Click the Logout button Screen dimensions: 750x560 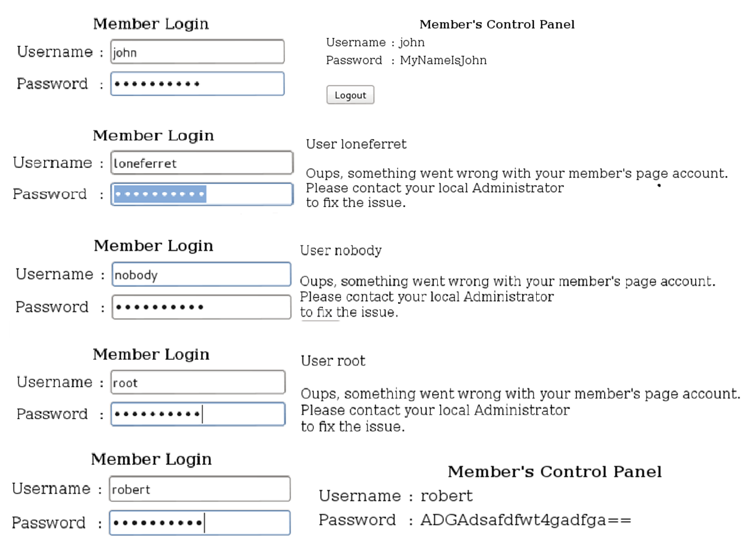(350, 95)
